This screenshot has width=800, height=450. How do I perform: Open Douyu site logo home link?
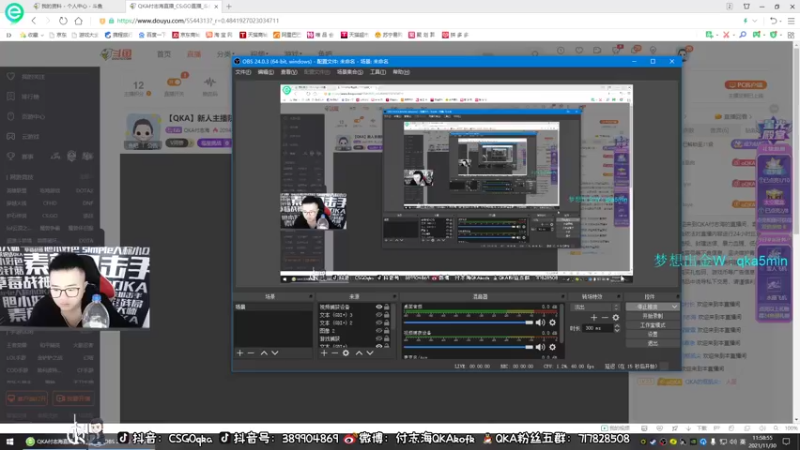116,54
